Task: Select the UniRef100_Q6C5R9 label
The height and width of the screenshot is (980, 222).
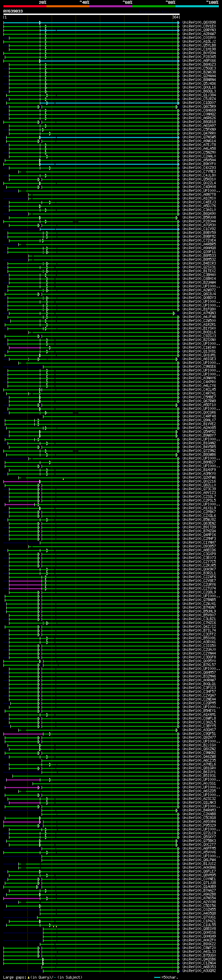Action: point(199,106)
